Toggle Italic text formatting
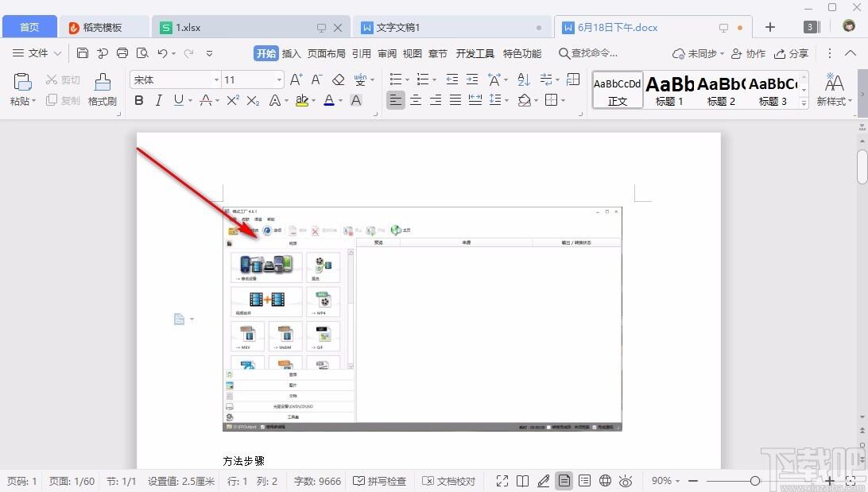The width and height of the screenshot is (868, 492). 158,100
